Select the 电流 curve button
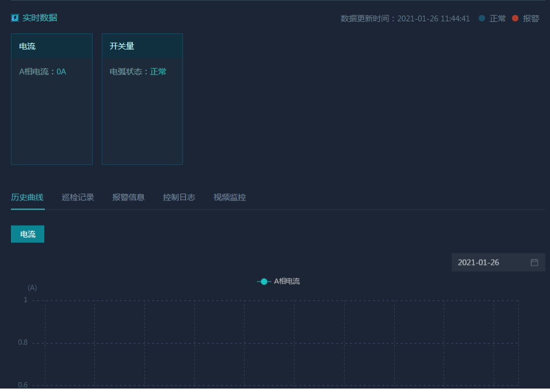Screen dimensions: 550x392 coord(28,234)
